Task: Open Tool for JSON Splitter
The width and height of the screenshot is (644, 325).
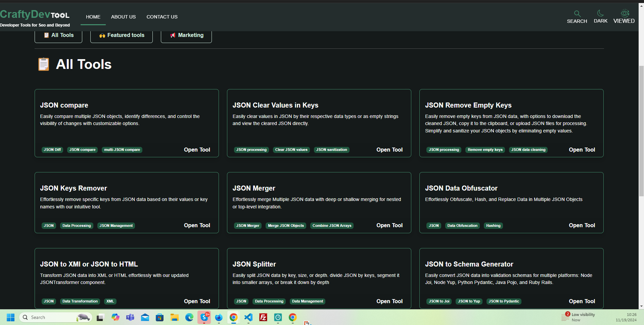Action: pos(389,301)
